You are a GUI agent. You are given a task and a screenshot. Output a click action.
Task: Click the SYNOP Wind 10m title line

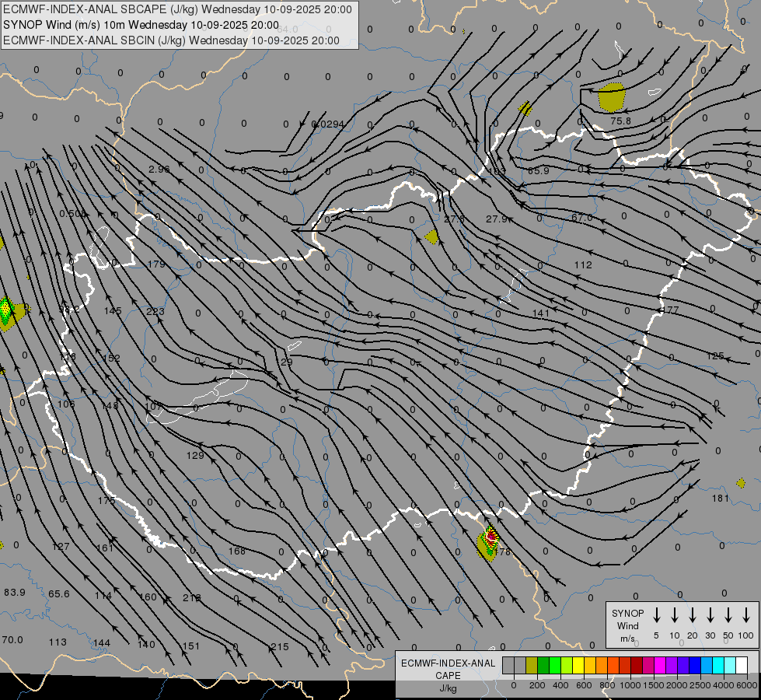tap(141, 25)
